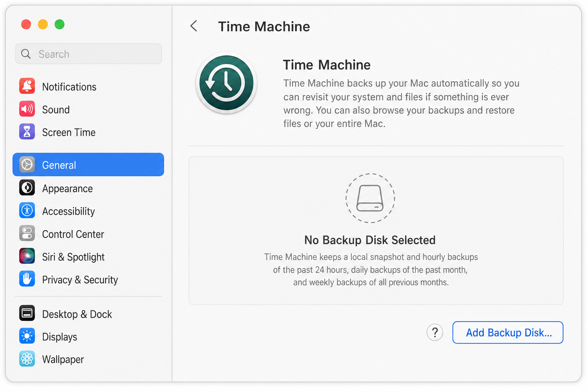Select General in the sidebar
This screenshot has width=588, height=392.
tap(88, 165)
